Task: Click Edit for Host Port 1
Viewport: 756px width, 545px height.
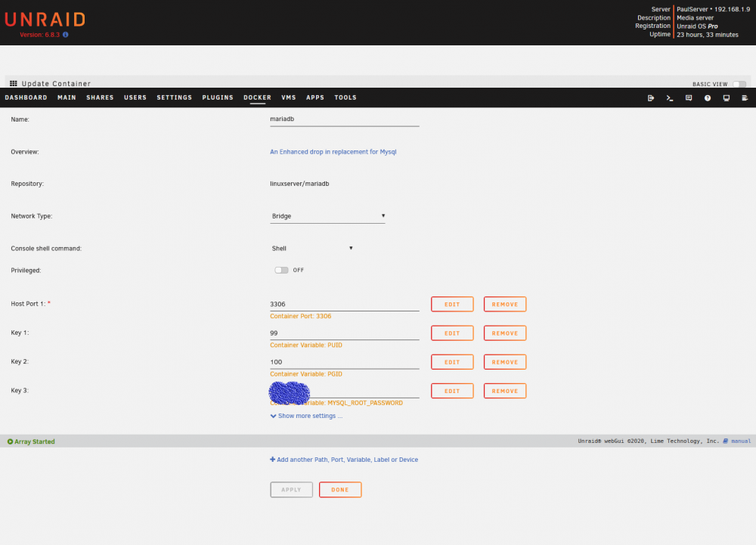Action: (452, 304)
